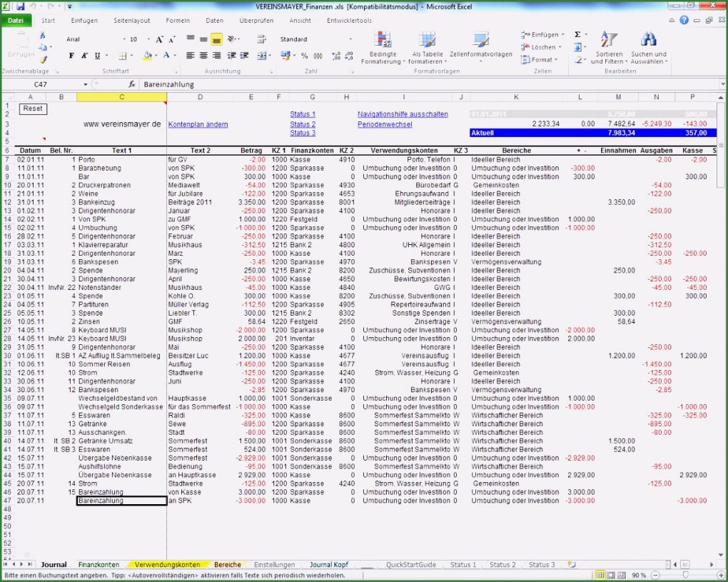Open the Formeln ribbon tab

(178, 21)
